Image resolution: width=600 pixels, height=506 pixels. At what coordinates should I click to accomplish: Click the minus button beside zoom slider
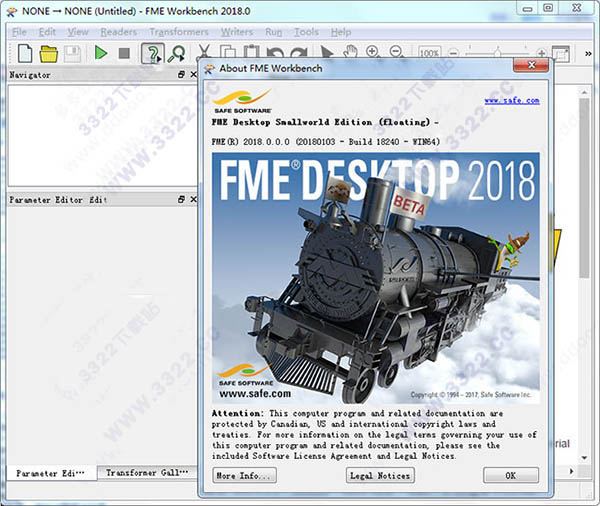[x=453, y=53]
